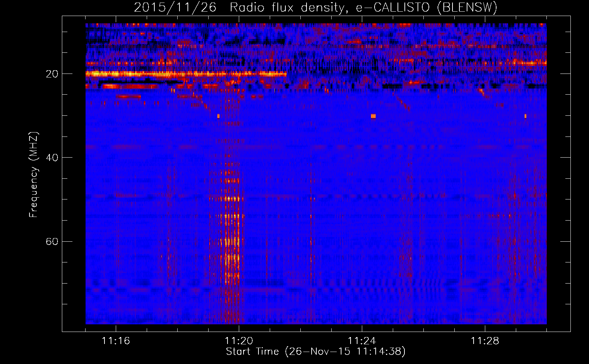The width and height of the screenshot is (589, 364).
Task: Click the 11:24 time tick label
Action: [x=362, y=341]
